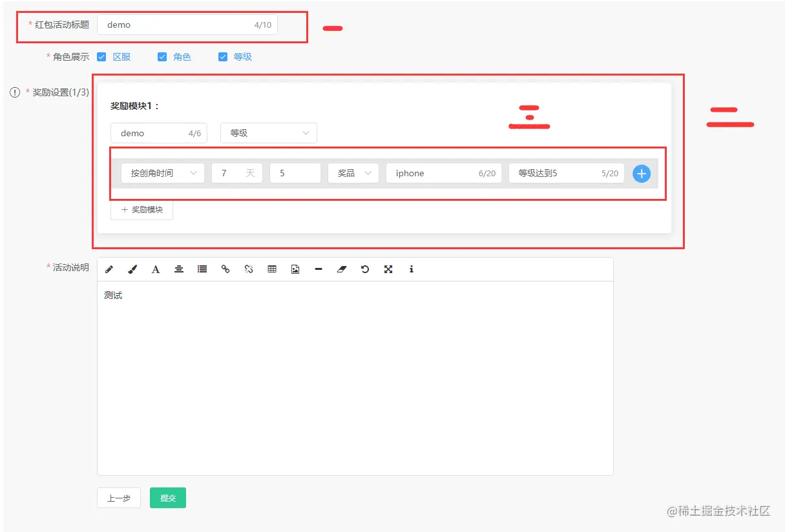
Task: Click the green 提交 button
Action: click(x=168, y=498)
